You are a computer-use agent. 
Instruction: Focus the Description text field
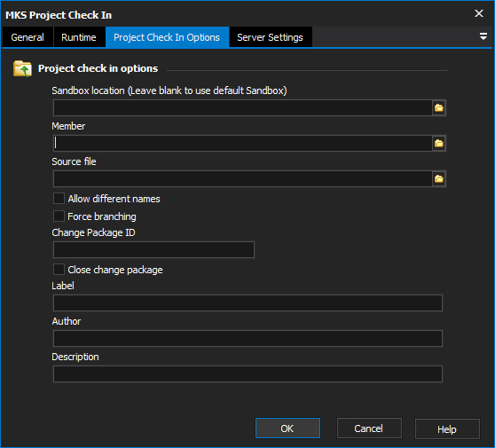pos(247,373)
